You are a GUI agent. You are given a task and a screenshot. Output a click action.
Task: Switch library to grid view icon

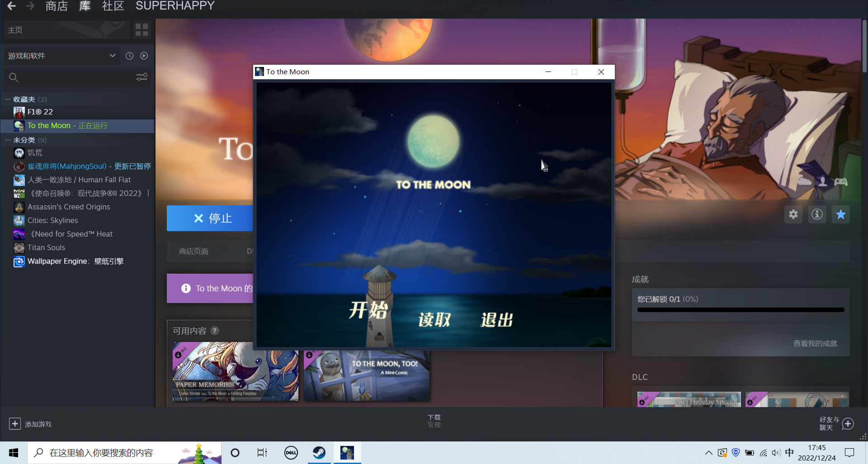[142, 30]
